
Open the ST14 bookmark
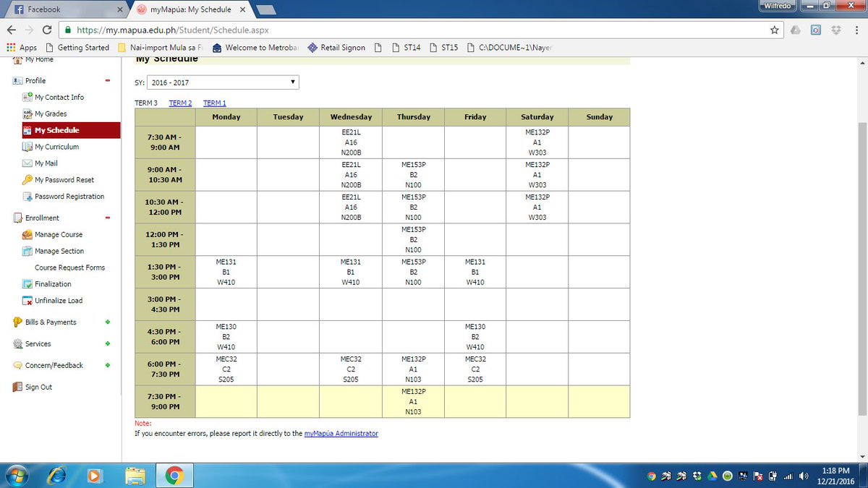point(406,48)
